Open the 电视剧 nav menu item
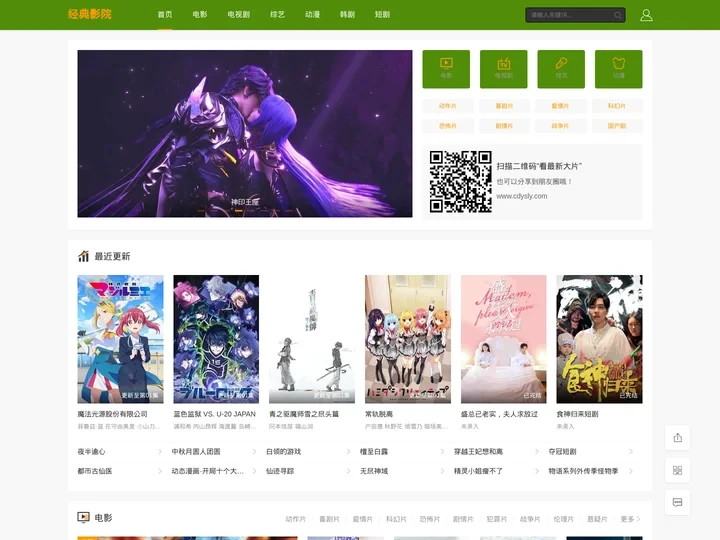720x540 pixels. (x=239, y=15)
